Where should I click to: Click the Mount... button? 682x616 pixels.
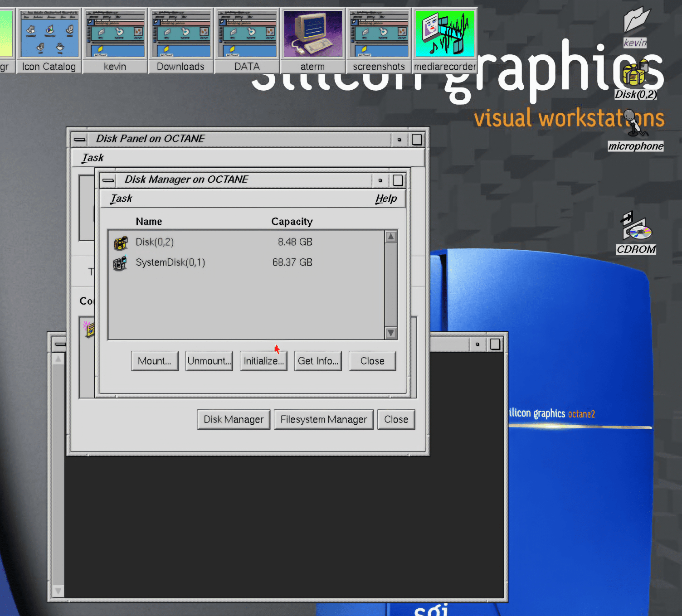click(155, 361)
